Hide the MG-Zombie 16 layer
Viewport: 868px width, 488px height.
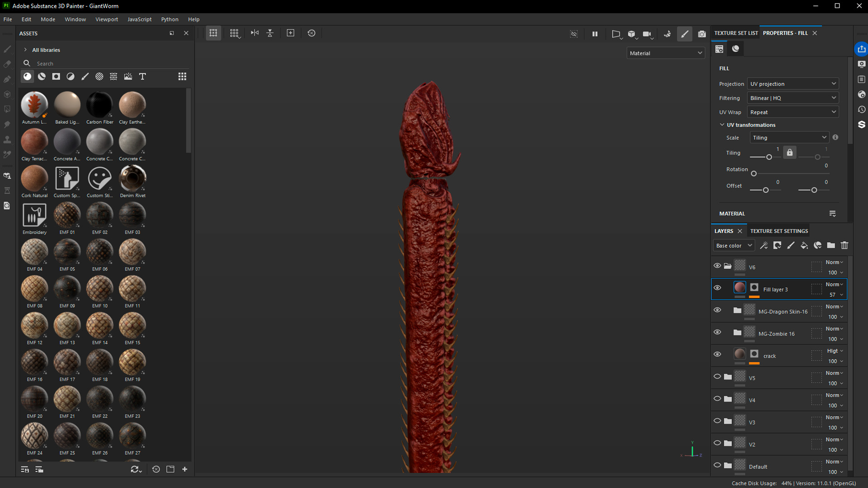tap(717, 332)
